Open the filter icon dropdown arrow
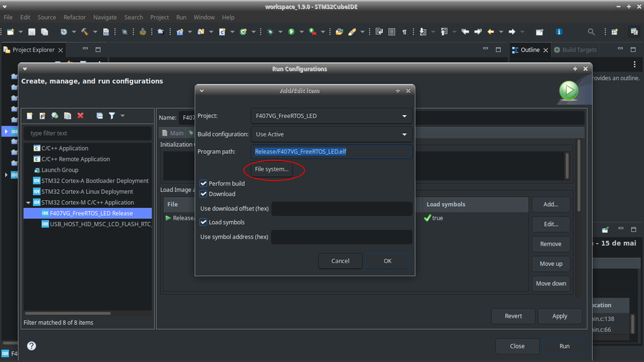The image size is (644, 362). pyautogui.click(x=122, y=116)
